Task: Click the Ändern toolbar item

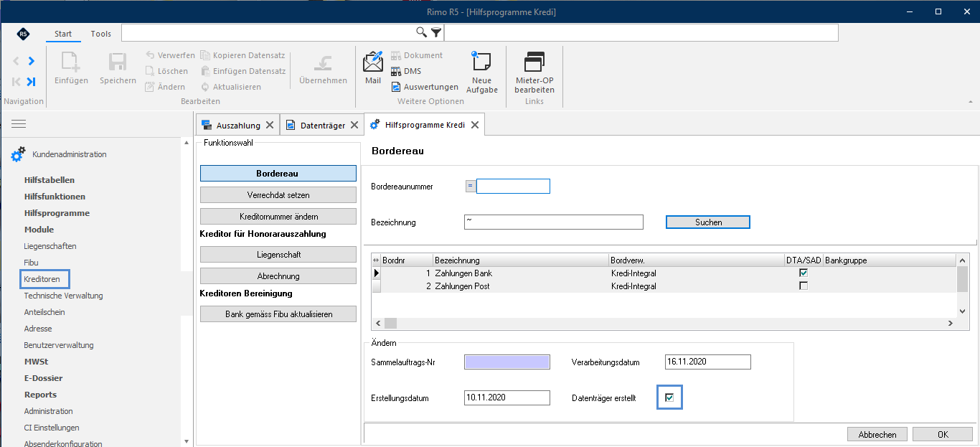Action: click(x=165, y=87)
